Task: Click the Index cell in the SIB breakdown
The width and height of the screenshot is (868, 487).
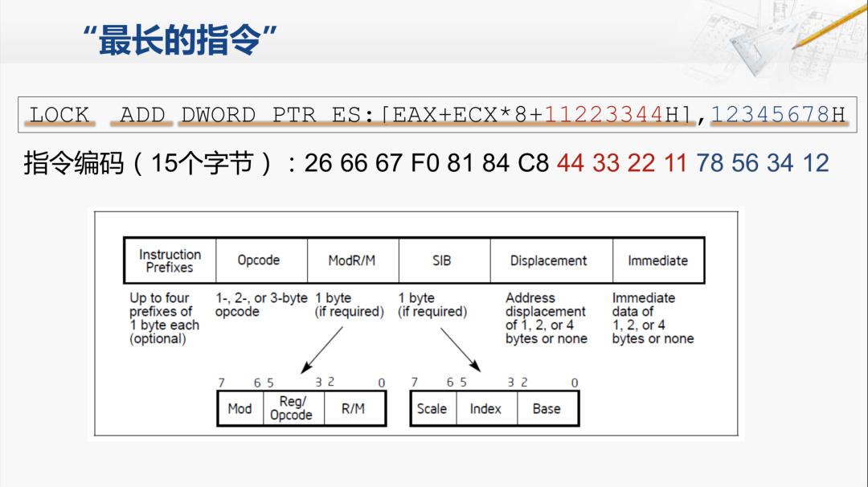Action: pos(486,408)
